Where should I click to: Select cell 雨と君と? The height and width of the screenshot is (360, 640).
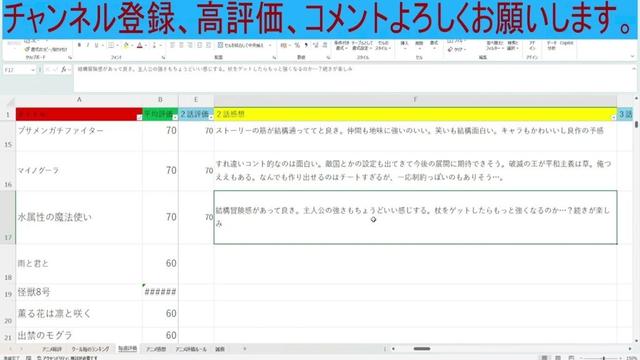point(79,264)
